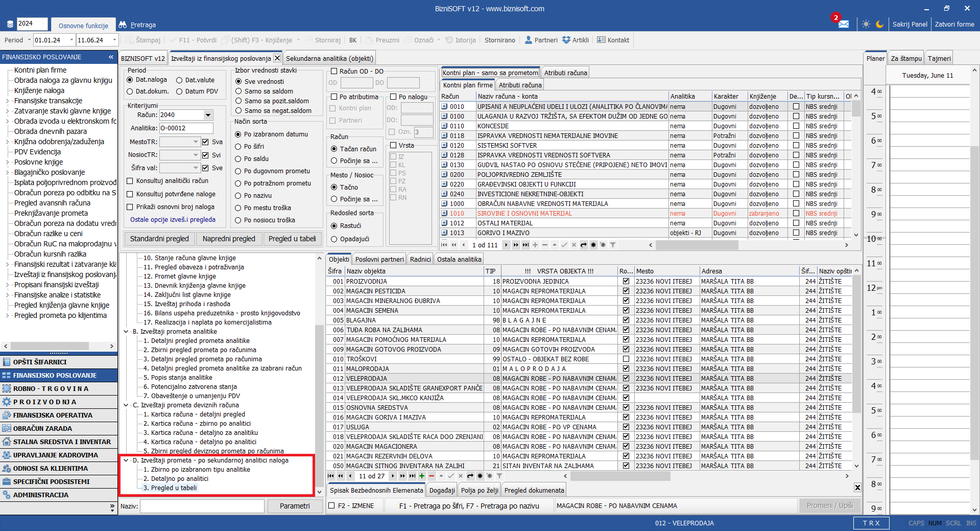The image size is (980, 531).
Task: Open Partneri from the toolbar
Action: tap(541, 40)
